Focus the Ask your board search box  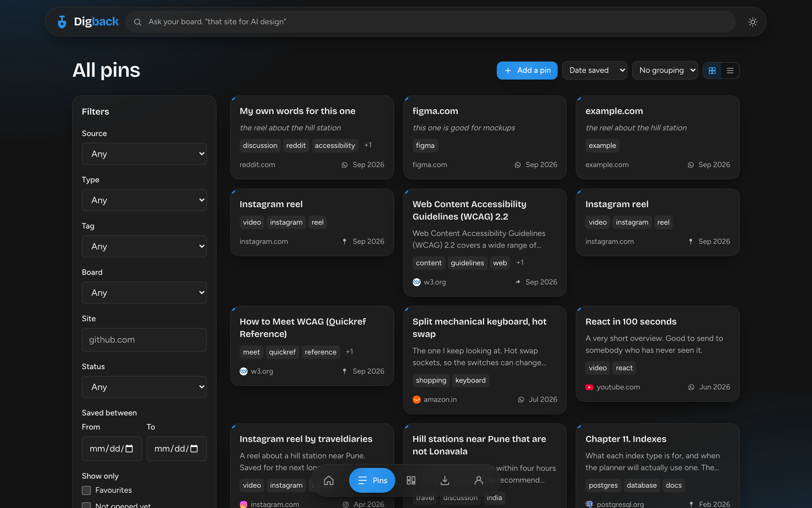[431, 22]
